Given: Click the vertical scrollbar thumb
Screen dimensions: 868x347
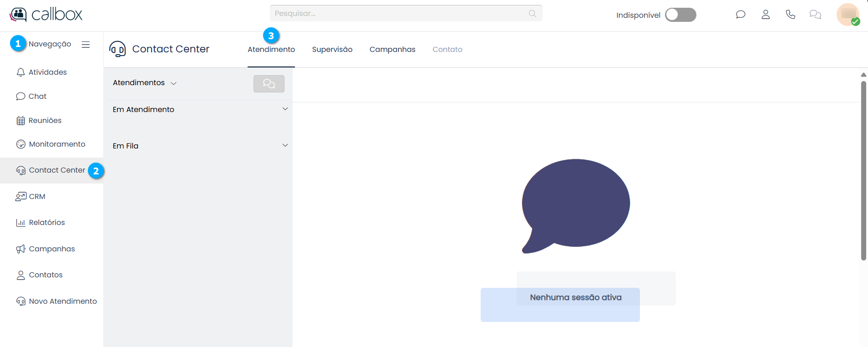Looking at the screenshot, I should click(863, 171).
